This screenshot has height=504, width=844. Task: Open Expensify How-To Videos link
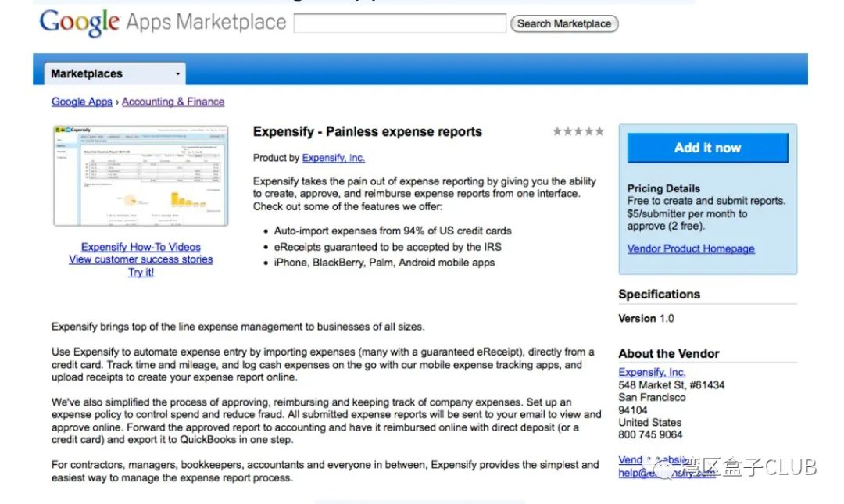(x=141, y=247)
